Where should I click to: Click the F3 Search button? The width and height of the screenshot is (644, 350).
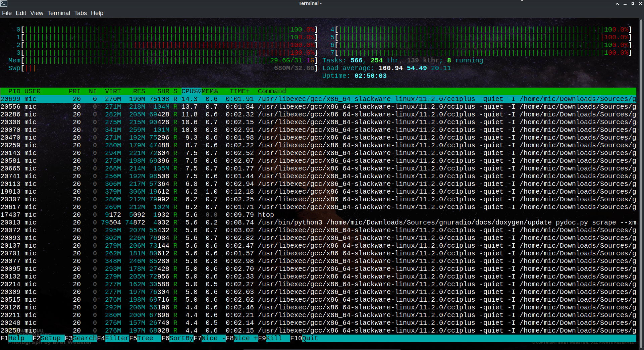point(81,338)
